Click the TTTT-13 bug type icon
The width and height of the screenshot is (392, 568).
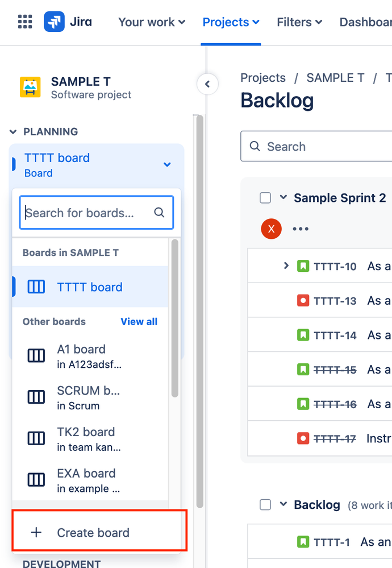pos(303,301)
